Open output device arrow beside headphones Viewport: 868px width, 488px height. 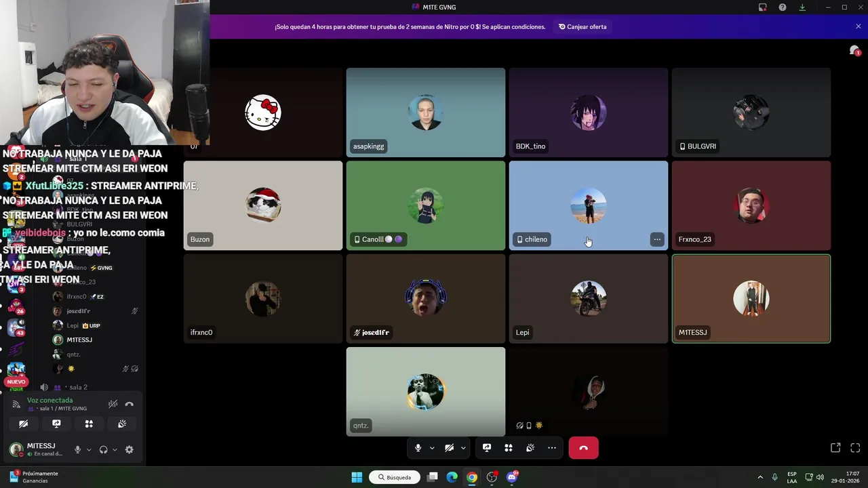pyautogui.click(x=115, y=449)
